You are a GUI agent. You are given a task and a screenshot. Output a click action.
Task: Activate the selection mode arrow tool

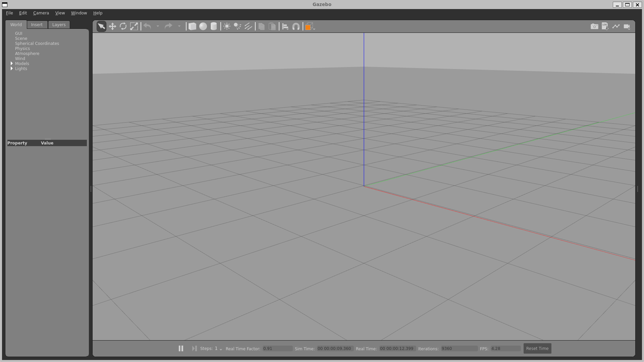101,26
